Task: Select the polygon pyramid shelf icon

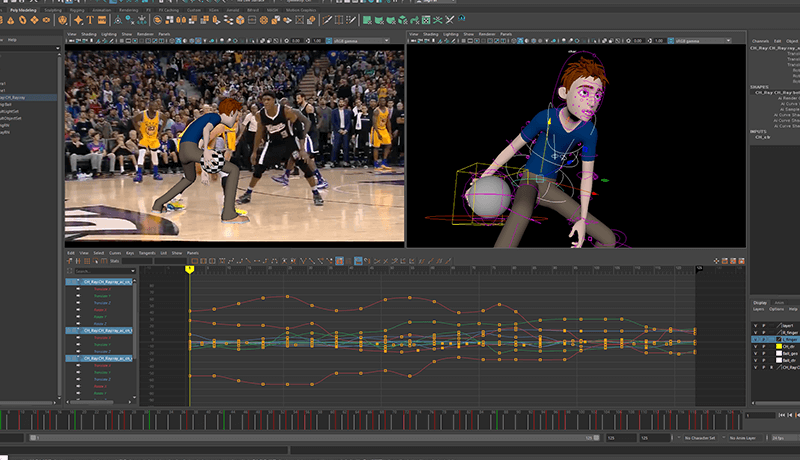Action: 10,20
